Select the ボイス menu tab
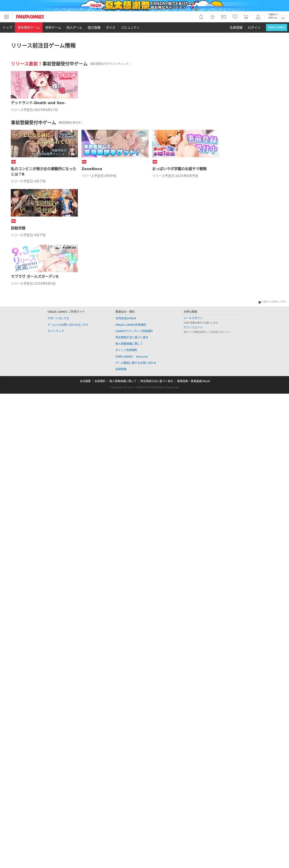The height and width of the screenshot is (868, 289). point(111,28)
